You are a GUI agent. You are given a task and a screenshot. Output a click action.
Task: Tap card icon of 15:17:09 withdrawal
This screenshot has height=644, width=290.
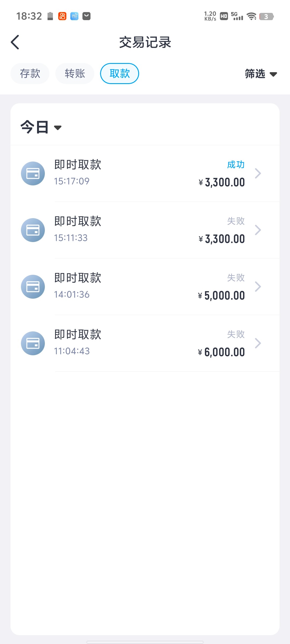tap(33, 173)
